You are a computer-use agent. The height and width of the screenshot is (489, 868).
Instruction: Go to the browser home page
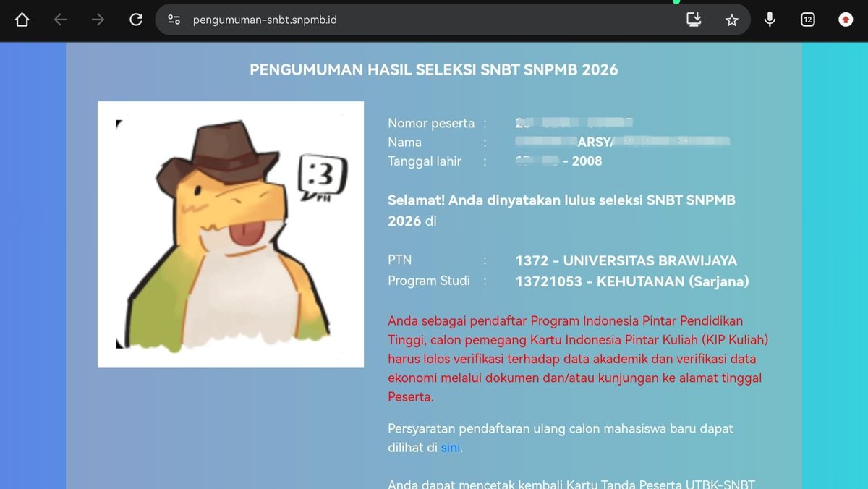(22, 20)
